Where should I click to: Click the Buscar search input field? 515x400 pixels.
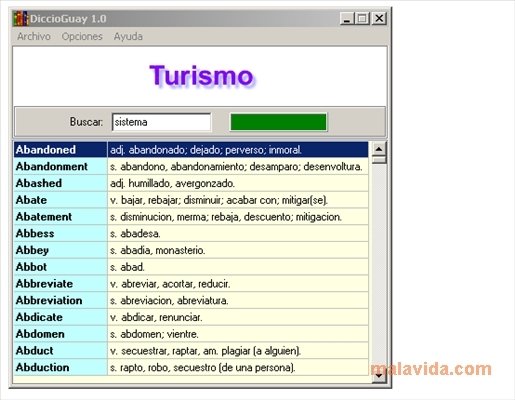pos(161,122)
